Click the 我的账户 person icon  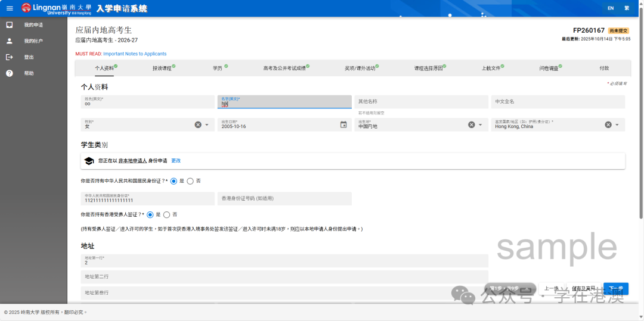[x=10, y=41]
